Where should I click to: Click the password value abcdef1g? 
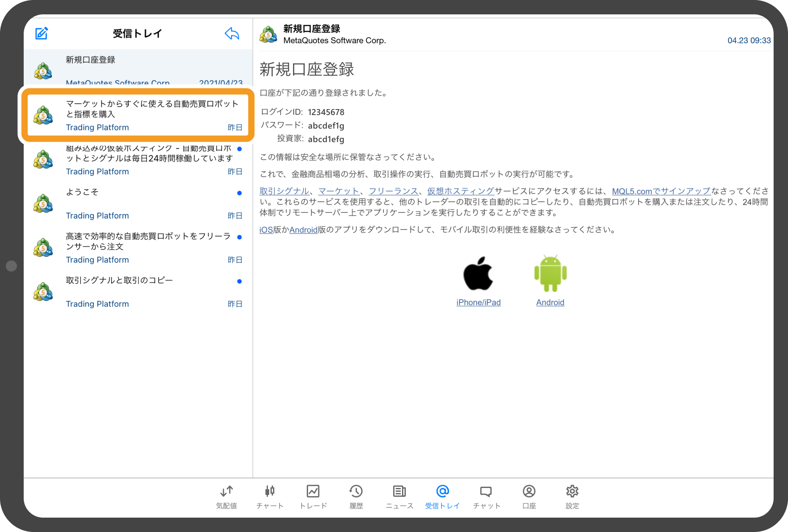pyautogui.click(x=326, y=126)
